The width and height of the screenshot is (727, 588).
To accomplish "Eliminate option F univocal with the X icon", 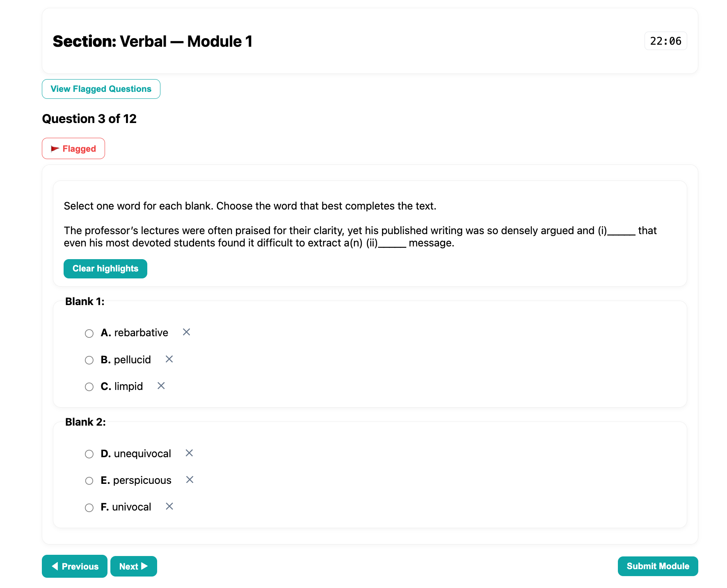I will tap(169, 506).
